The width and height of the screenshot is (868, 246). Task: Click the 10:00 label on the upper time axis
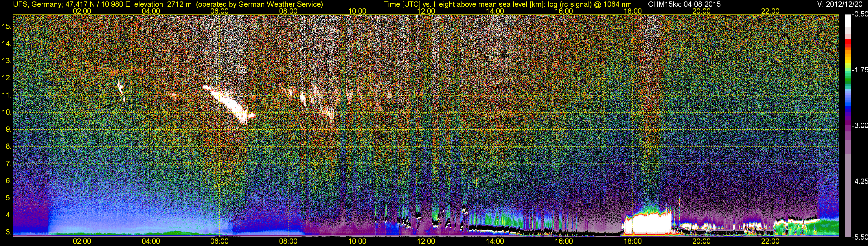pos(357,11)
